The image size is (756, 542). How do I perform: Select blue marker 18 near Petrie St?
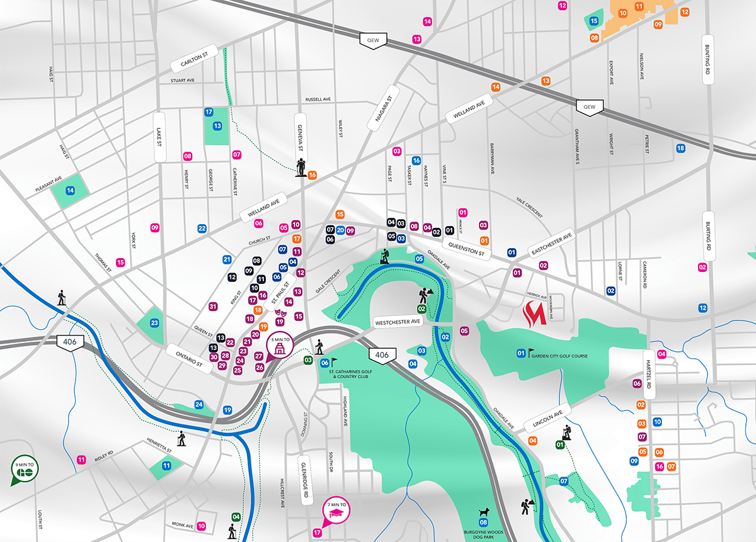click(x=680, y=149)
